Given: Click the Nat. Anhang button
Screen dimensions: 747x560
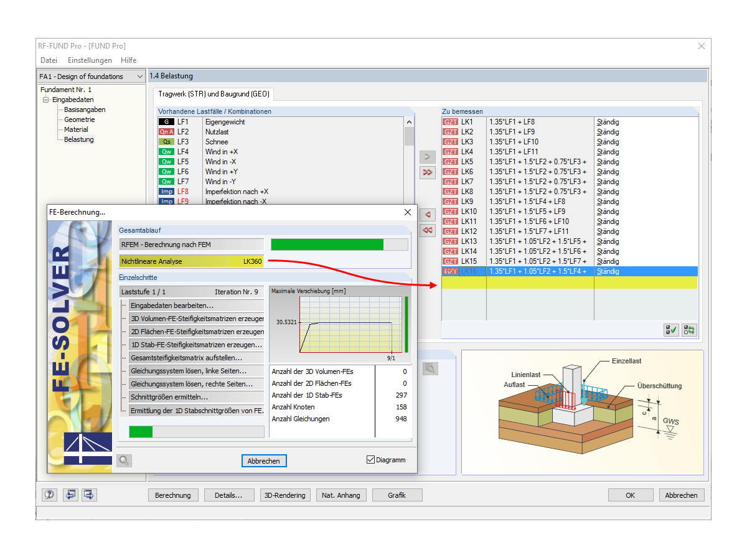Looking at the screenshot, I should (341, 495).
